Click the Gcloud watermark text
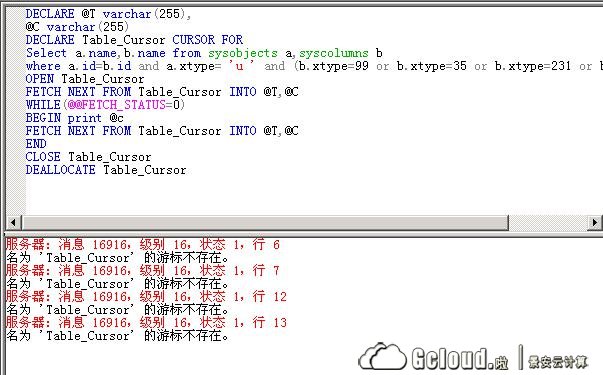 (x=460, y=358)
